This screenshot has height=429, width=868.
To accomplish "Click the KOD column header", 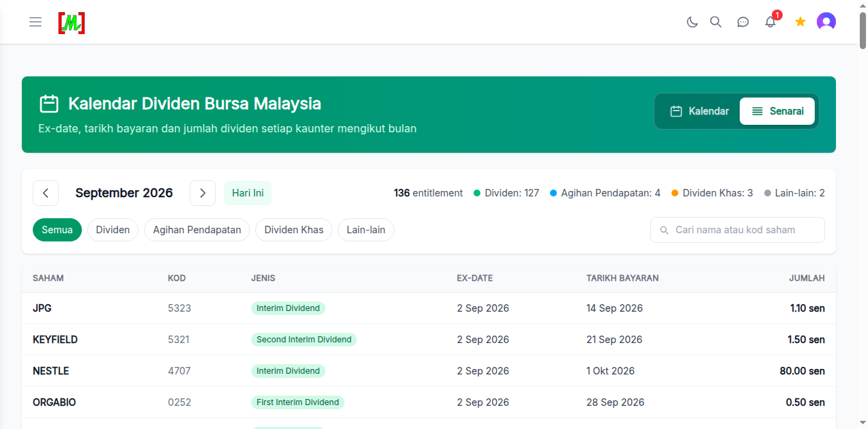I will [x=177, y=278].
